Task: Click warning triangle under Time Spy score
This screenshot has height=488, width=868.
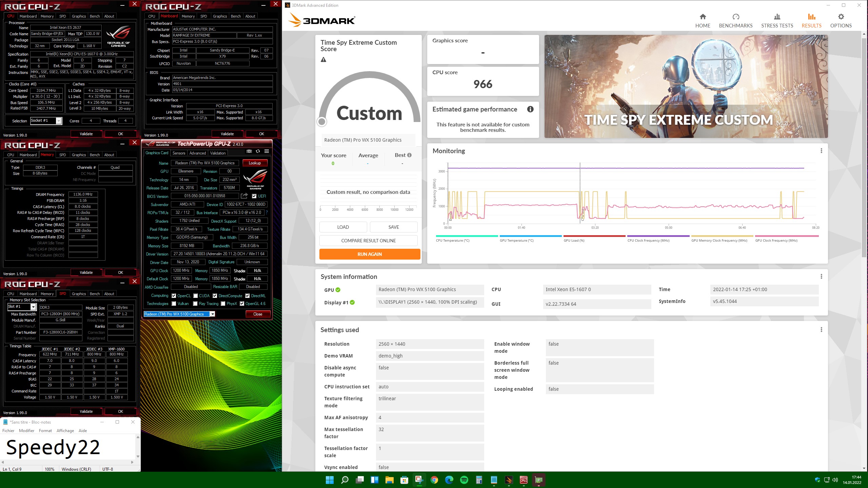Action: [x=323, y=60]
